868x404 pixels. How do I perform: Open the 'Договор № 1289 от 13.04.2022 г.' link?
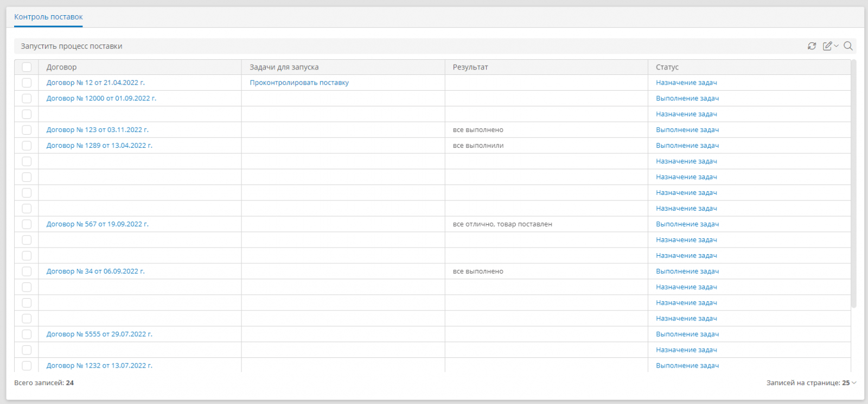pyautogui.click(x=99, y=146)
